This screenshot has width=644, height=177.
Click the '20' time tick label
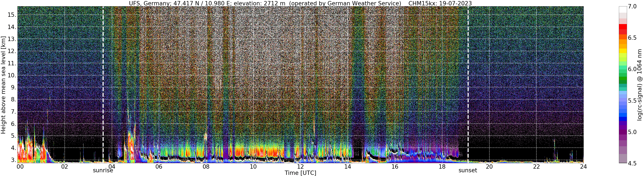[x=489, y=167]
